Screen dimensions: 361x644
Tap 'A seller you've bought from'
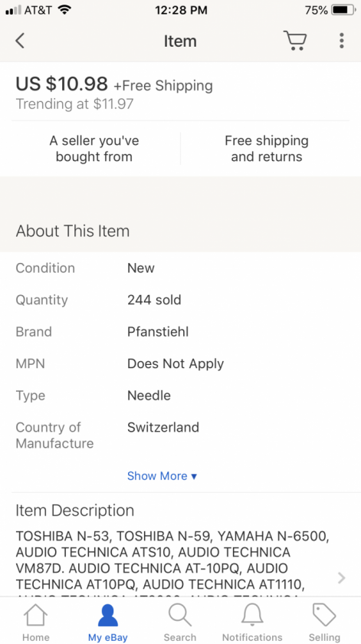coord(94,149)
